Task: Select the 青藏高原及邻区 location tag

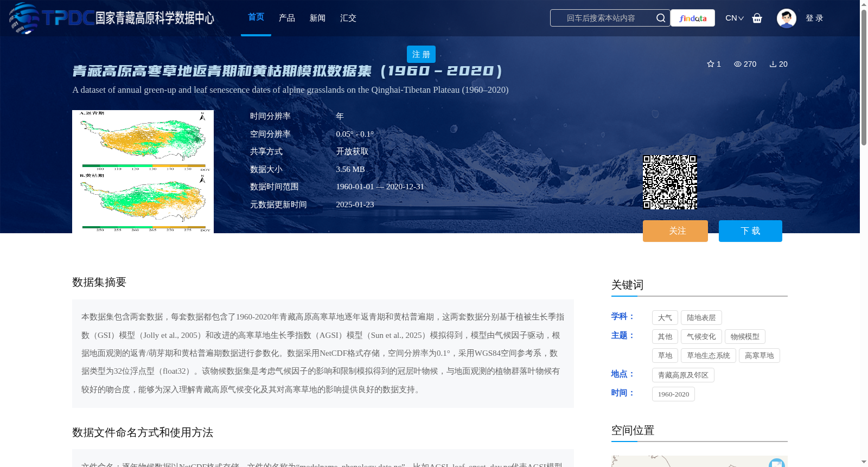Action: coord(683,375)
